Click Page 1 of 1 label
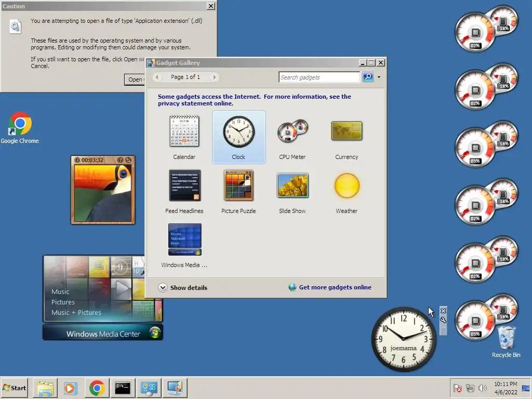The height and width of the screenshot is (399, 532). [x=185, y=77]
